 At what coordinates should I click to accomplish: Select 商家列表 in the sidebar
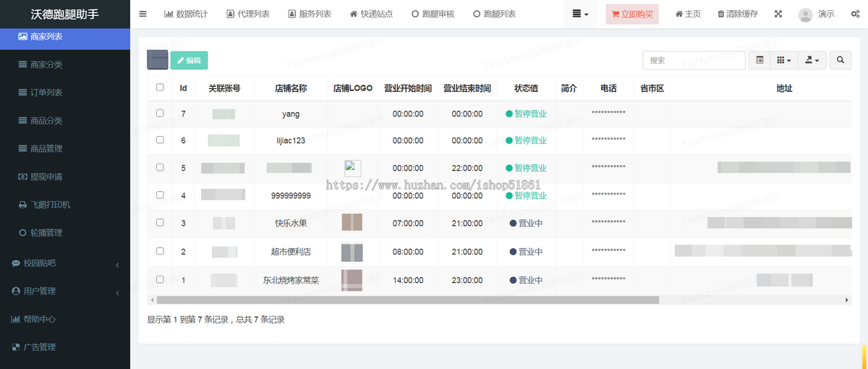65,36
